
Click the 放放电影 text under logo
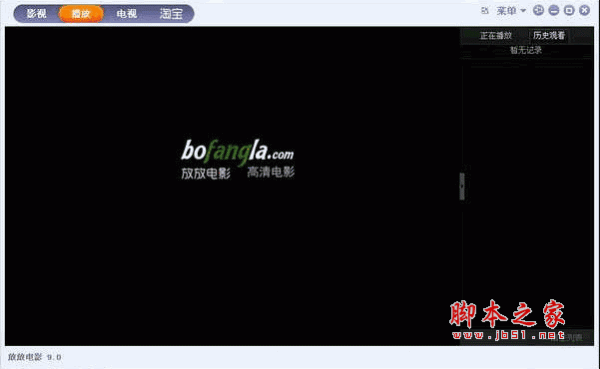(x=206, y=173)
